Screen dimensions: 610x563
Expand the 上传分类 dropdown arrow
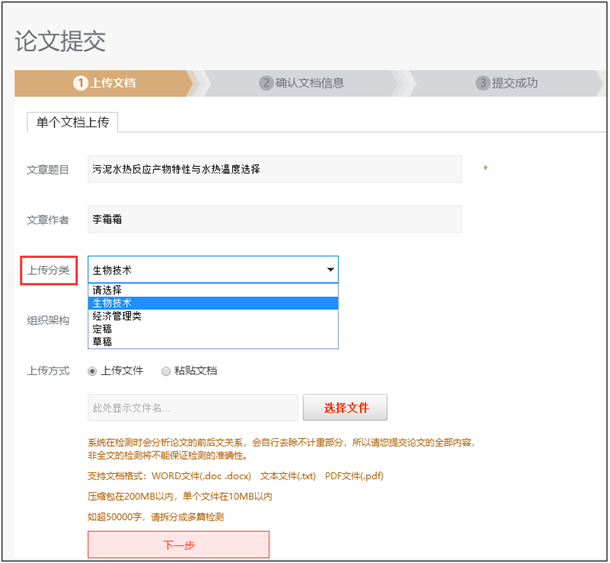tap(330, 270)
